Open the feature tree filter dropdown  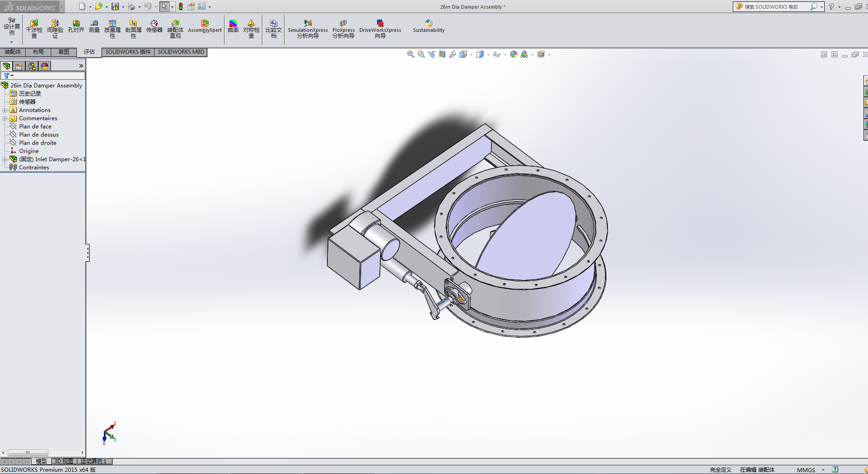point(8,76)
